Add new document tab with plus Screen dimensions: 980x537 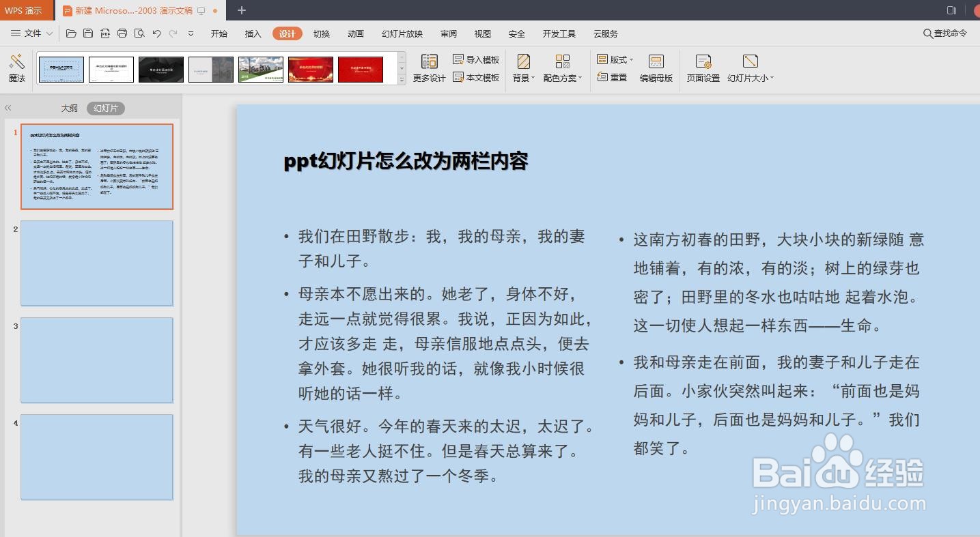coord(242,10)
